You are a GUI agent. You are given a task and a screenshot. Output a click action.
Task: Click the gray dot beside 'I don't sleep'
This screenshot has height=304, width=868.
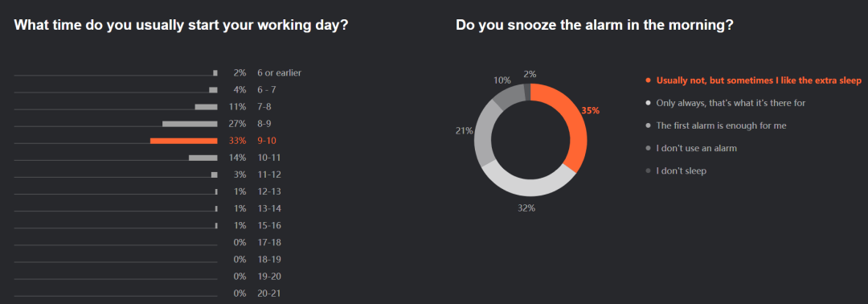coord(649,171)
